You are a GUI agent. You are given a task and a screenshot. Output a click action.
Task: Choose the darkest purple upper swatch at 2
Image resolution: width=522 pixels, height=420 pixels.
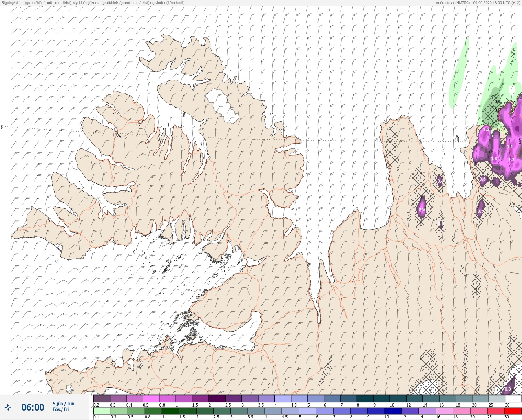click(217, 398)
